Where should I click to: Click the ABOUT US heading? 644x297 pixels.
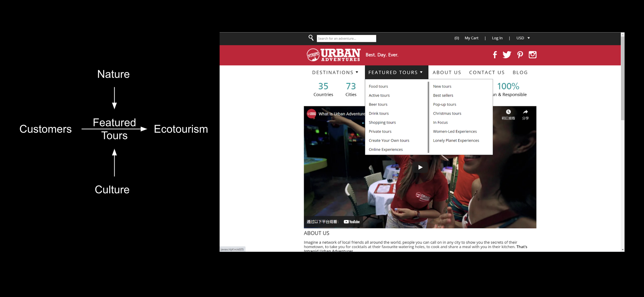tap(316, 233)
